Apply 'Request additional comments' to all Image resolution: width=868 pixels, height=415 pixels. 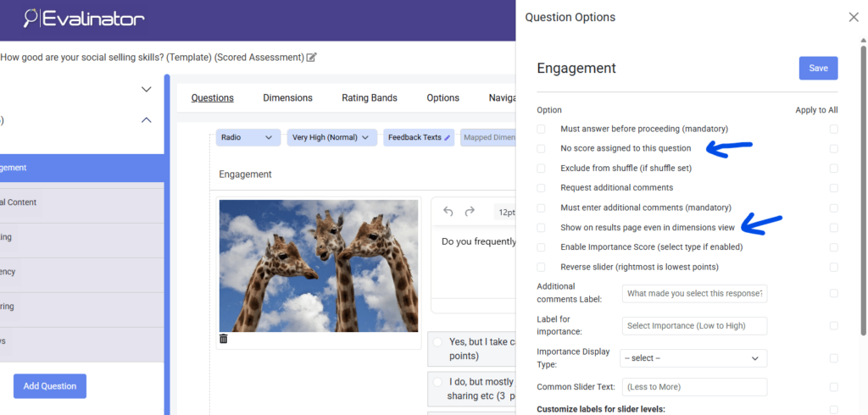[834, 188]
